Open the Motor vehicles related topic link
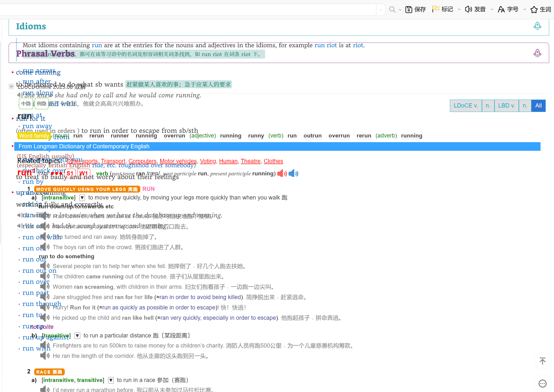 point(178,161)
